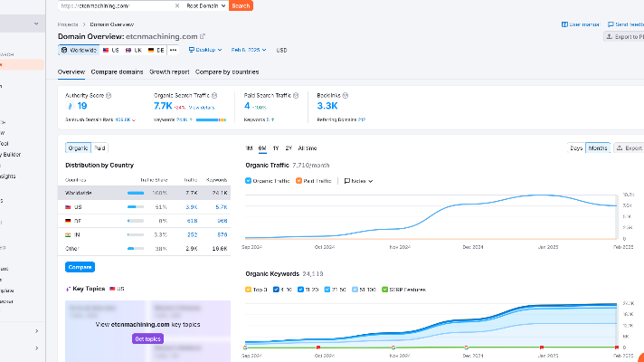
Task: Go to Projects breadcrumb
Action: coord(68,24)
